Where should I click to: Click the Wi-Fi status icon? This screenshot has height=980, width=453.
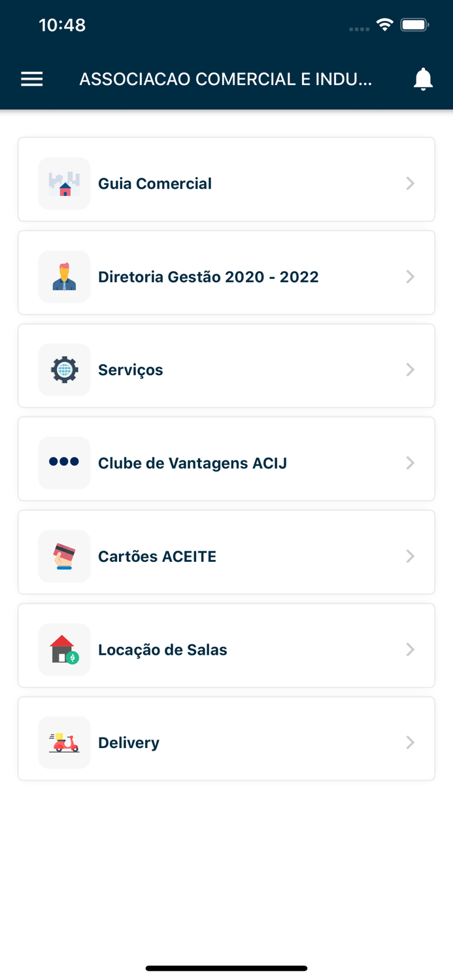(384, 25)
